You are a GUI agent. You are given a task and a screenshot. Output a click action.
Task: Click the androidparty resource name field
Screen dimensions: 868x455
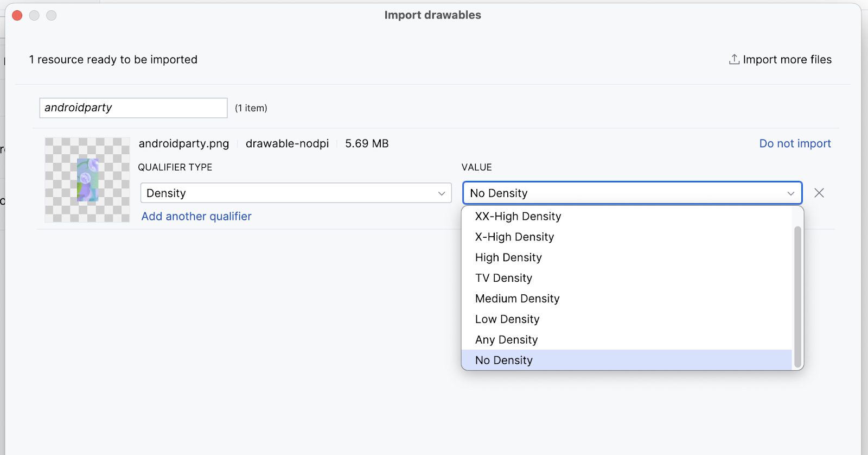pos(133,108)
